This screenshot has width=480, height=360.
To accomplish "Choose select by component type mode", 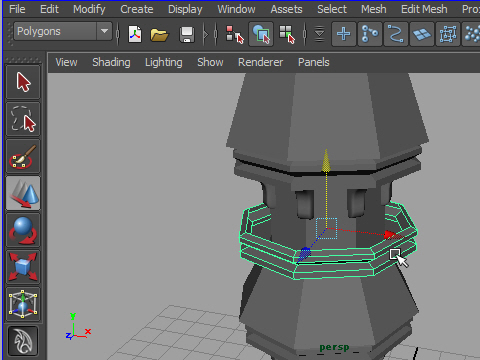I will (x=287, y=34).
